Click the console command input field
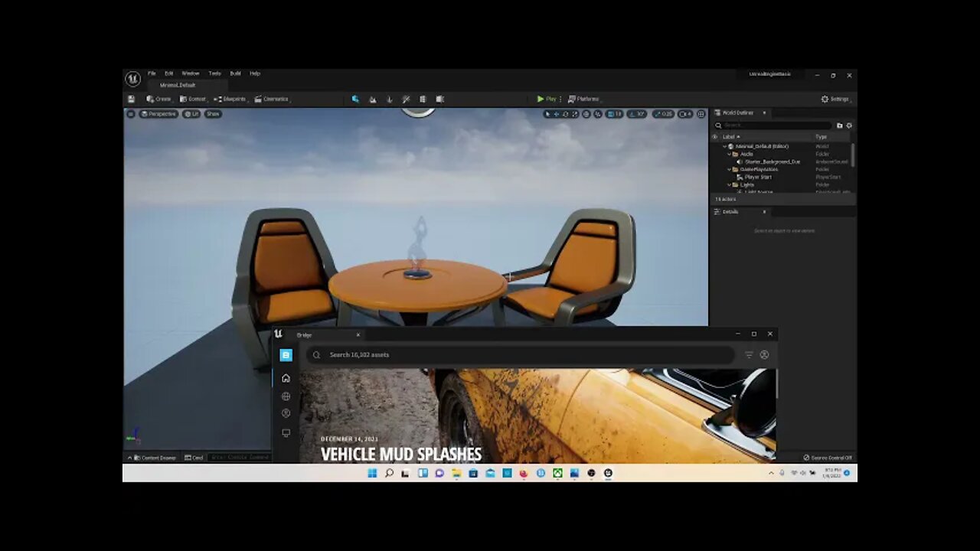This screenshot has height=551, width=980. coord(240,458)
